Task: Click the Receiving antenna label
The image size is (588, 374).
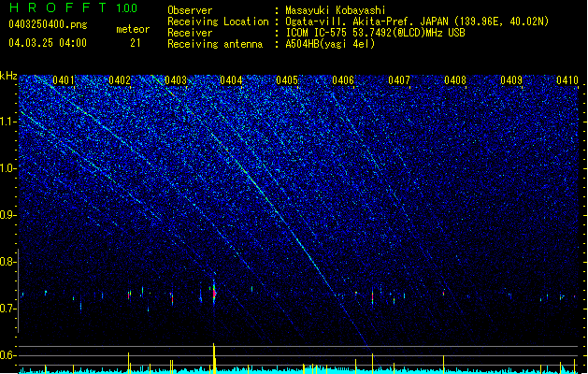Action: [215, 44]
